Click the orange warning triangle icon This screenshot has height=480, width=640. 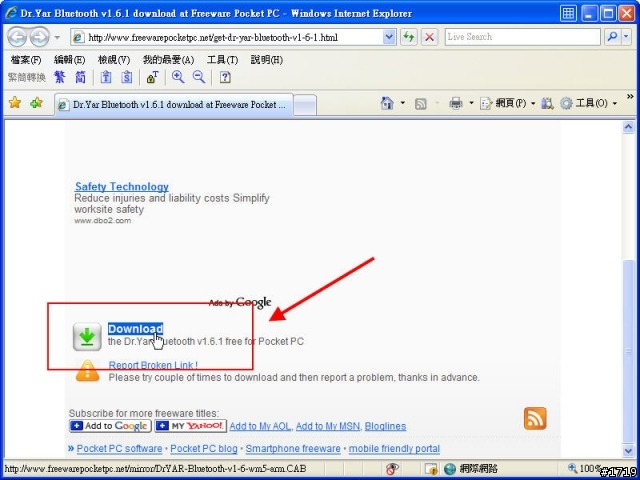[x=88, y=371]
